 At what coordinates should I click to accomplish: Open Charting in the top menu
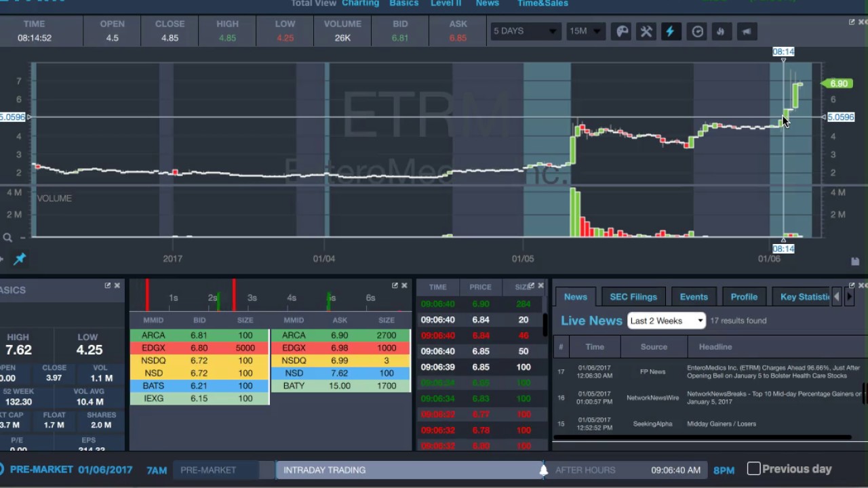point(360,3)
